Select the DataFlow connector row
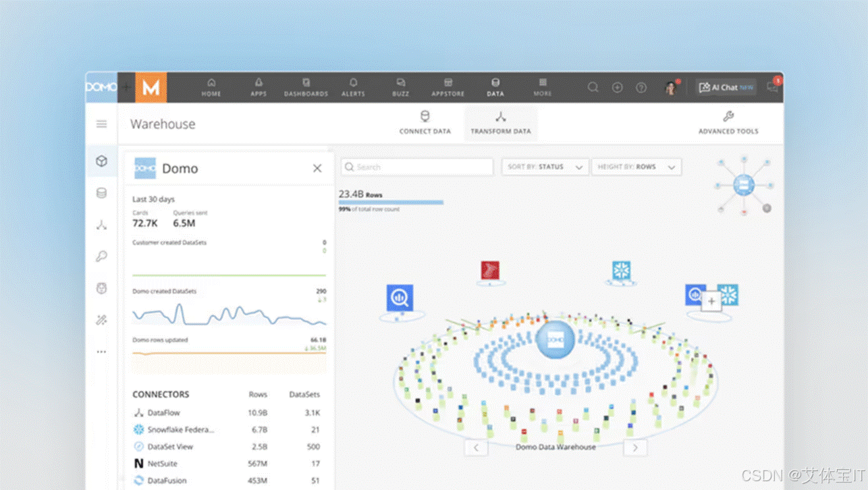 pos(227,412)
